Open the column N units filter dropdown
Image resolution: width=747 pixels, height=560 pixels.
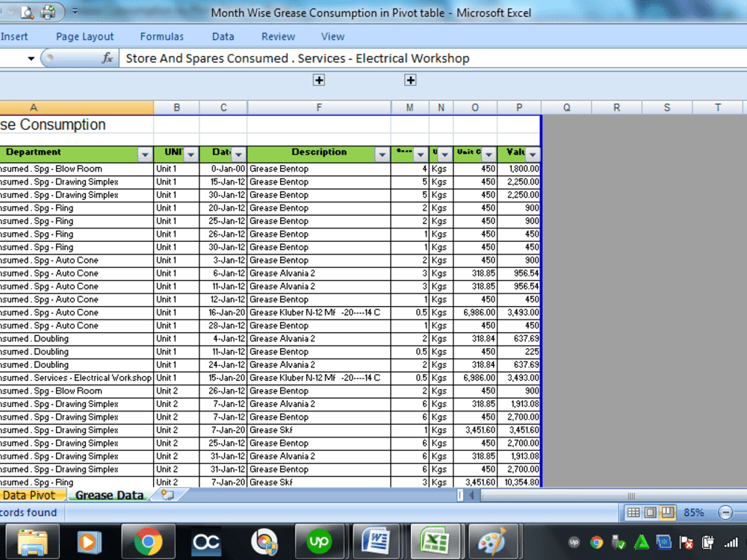[444, 154]
